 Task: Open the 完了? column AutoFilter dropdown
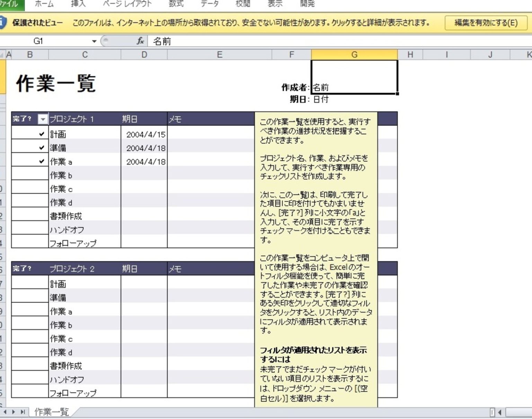[43, 119]
